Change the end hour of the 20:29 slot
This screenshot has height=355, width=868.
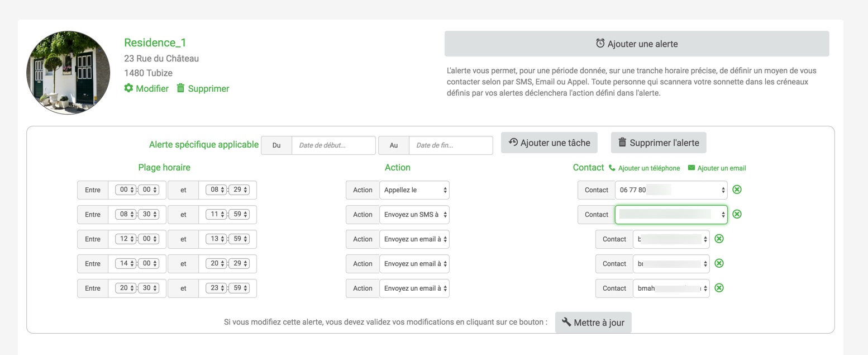(216, 264)
